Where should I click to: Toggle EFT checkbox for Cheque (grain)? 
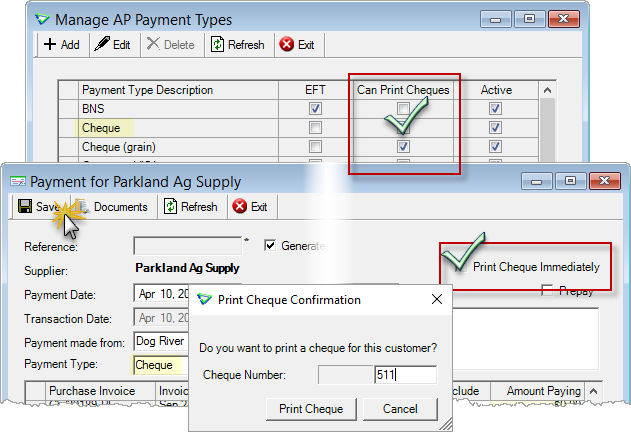tap(315, 147)
